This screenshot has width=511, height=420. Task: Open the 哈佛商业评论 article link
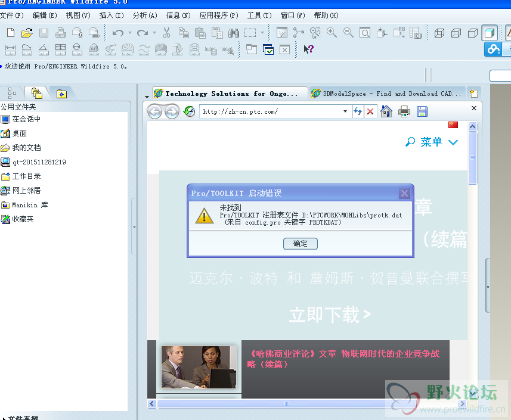[343, 359]
